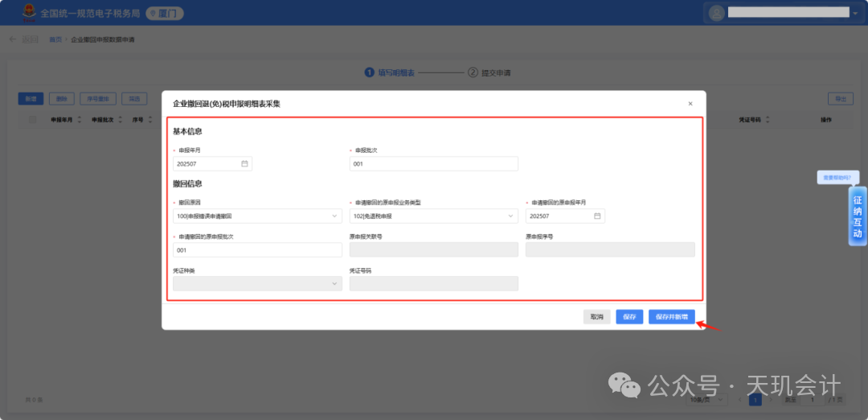Click the 序号重排 button
The width and height of the screenshot is (868, 420).
coord(98,99)
